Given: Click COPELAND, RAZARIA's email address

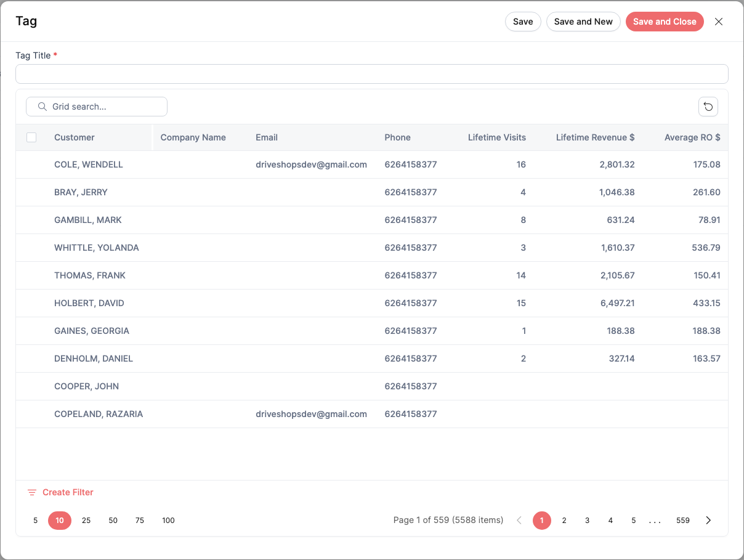Looking at the screenshot, I should point(311,414).
